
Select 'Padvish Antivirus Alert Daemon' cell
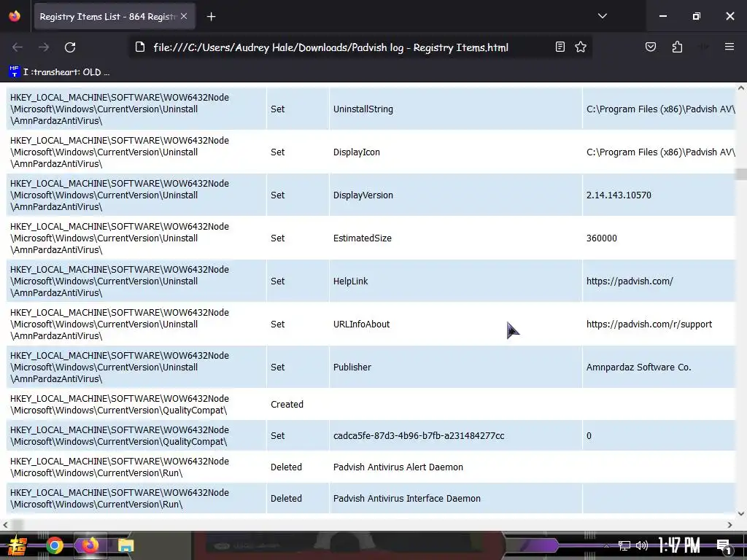pyautogui.click(x=455, y=467)
